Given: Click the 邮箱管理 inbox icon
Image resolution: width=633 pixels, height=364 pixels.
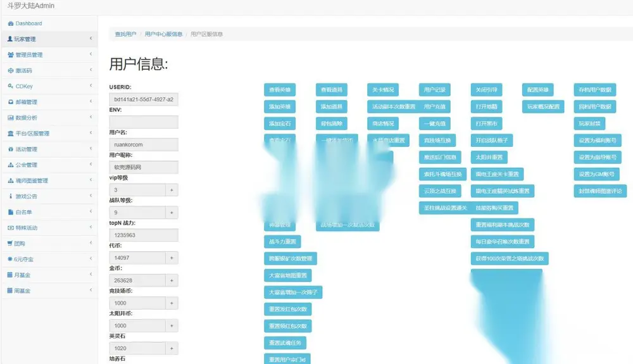Looking at the screenshot, I should tap(11, 102).
